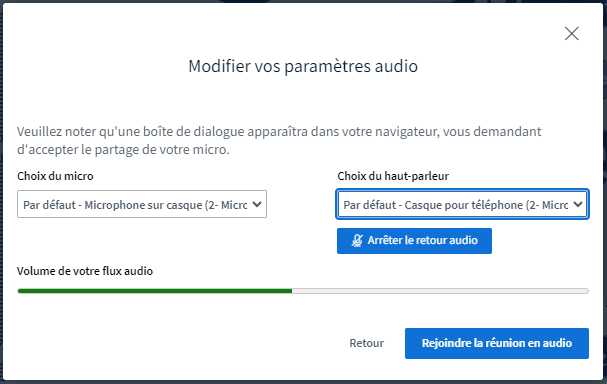Close the audio settings dialog with X
This screenshot has width=607, height=384.
click(571, 34)
